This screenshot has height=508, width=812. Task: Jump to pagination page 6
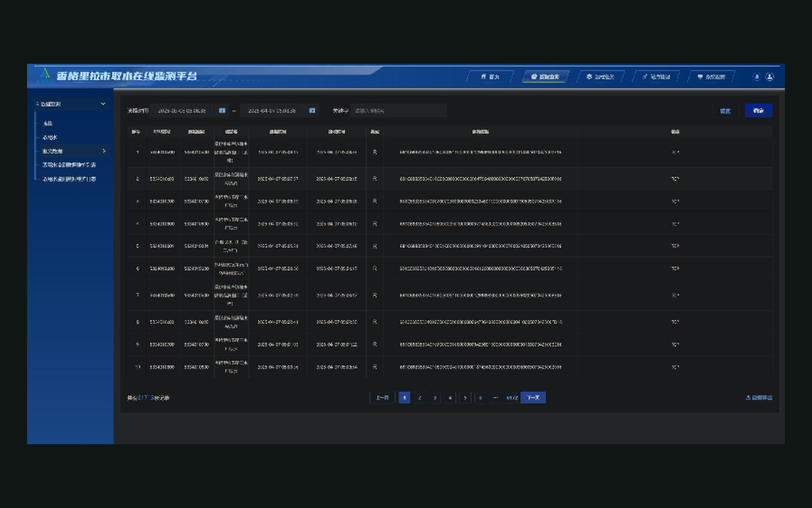point(480,398)
